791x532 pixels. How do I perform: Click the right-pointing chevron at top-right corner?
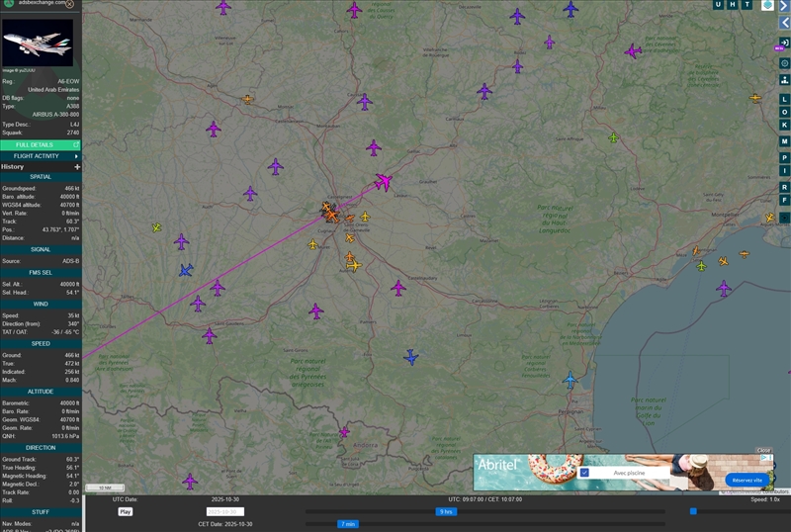pos(784,5)
